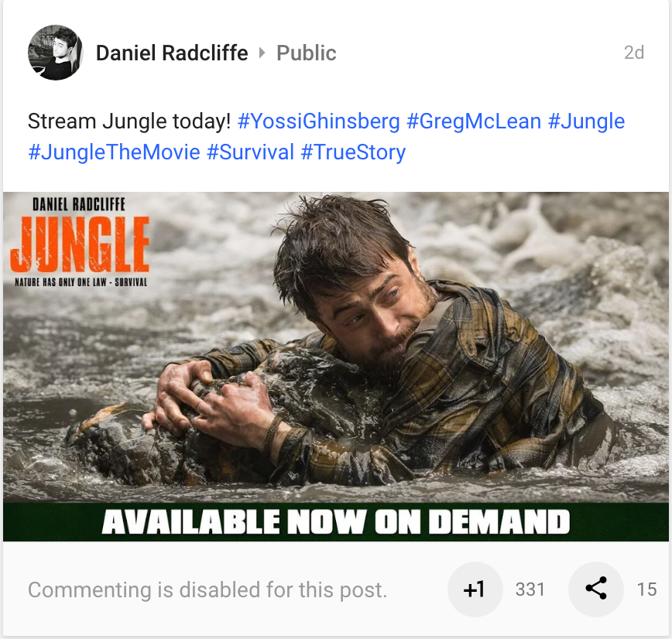Open the poster's round profile avatar
The image size is (672, 639).
[x=55, y=53]
